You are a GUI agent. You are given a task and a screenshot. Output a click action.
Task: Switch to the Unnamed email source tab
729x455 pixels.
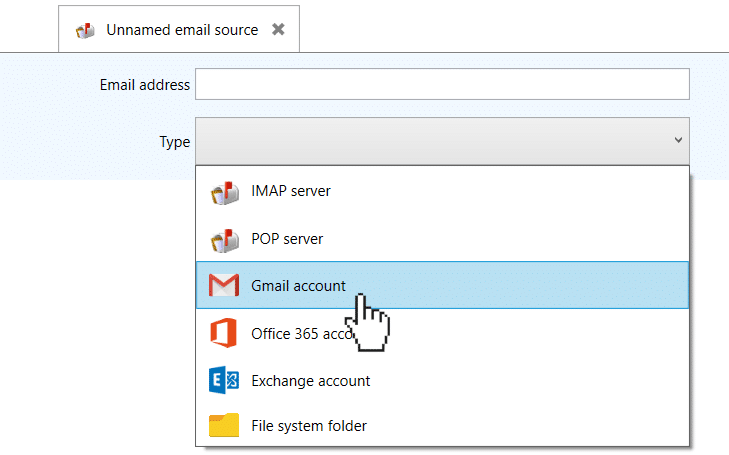point(179,29)
